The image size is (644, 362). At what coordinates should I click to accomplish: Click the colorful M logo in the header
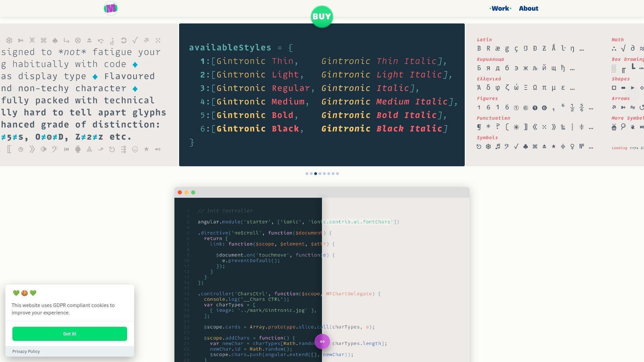(x=110, y=8)
